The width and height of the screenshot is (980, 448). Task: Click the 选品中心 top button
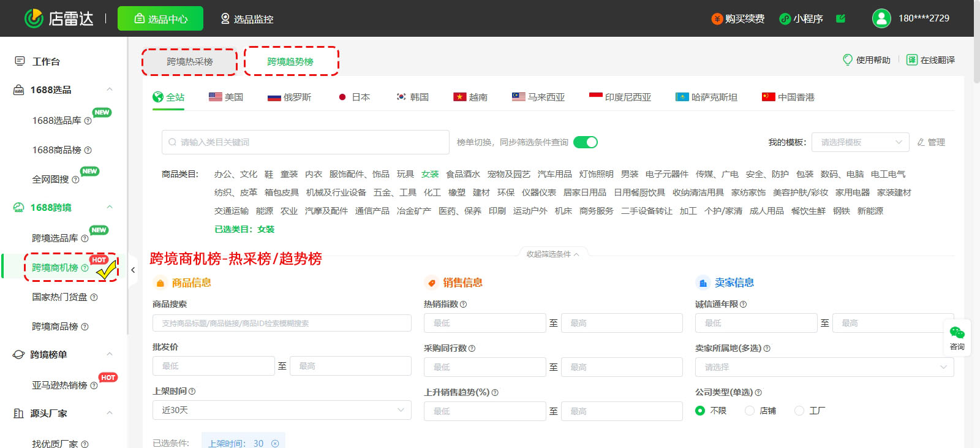(160, 18)
